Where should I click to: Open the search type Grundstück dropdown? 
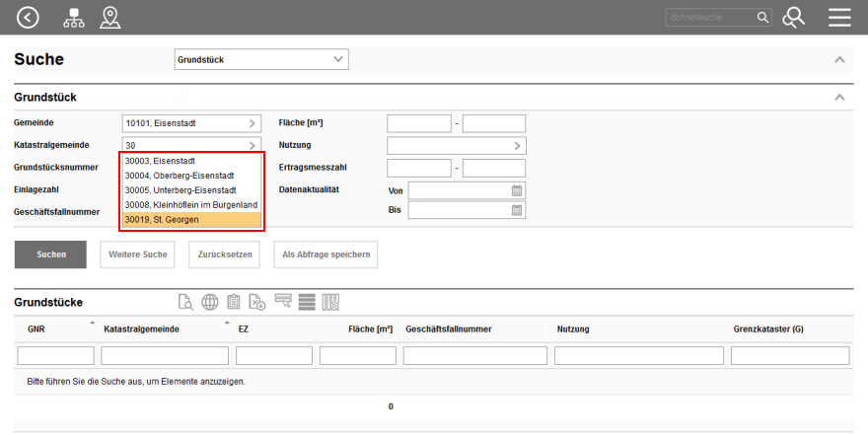tap(261, 60)
